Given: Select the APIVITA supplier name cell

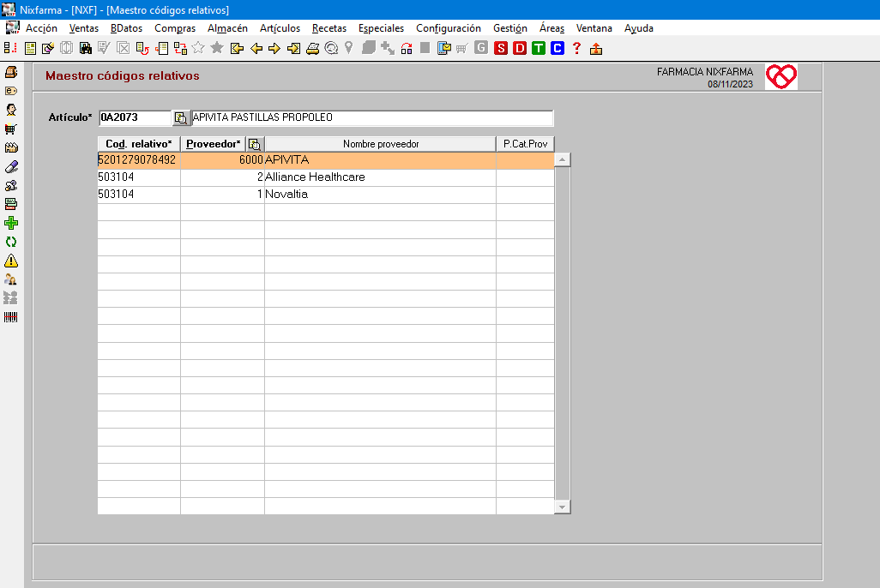Looking at the screenshot, I should [x=380, y=160].
